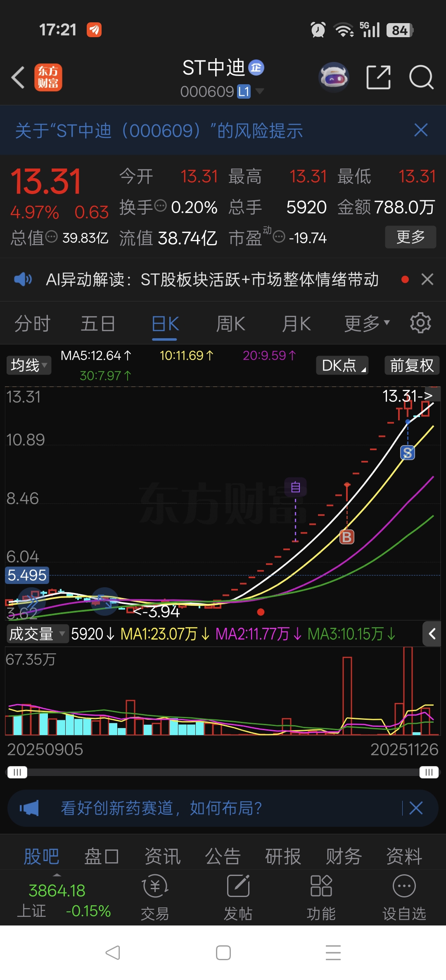The image size is (446, 980).
Task: Close the 创新药赛道 promo banner
Action: click(x=416, y=808)
